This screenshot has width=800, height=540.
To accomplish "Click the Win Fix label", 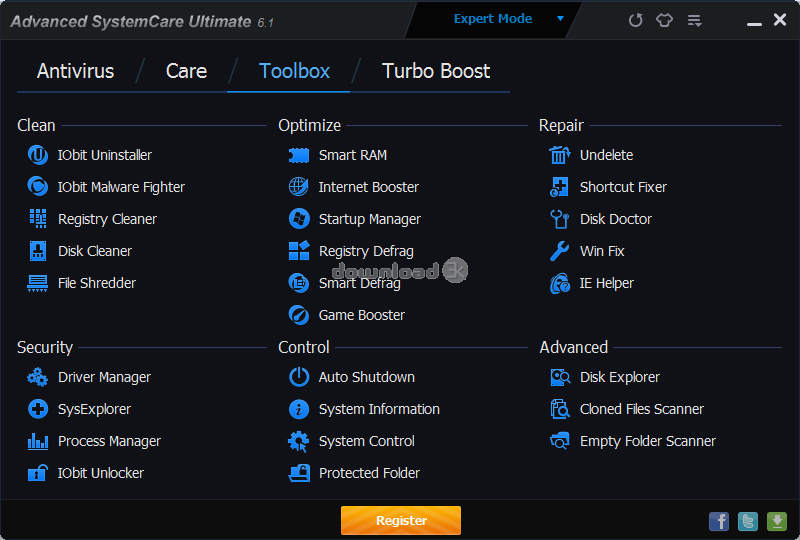I will (x=602, y=251).
